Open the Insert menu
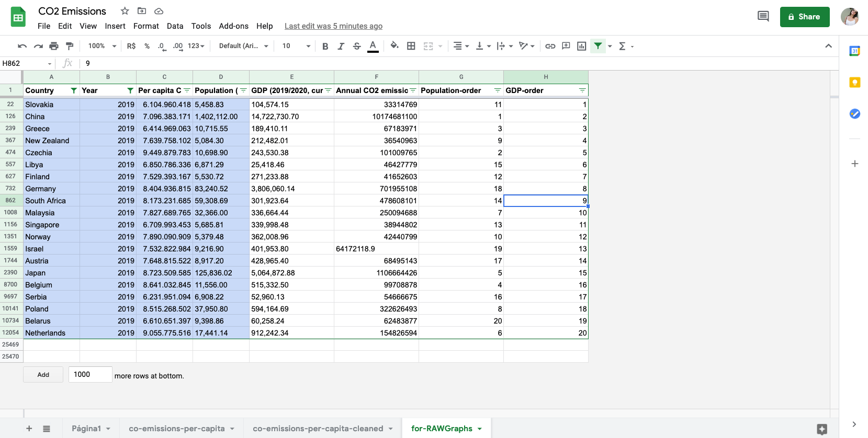Viewport: 868px width, 438px height. [x=115, y=26]
